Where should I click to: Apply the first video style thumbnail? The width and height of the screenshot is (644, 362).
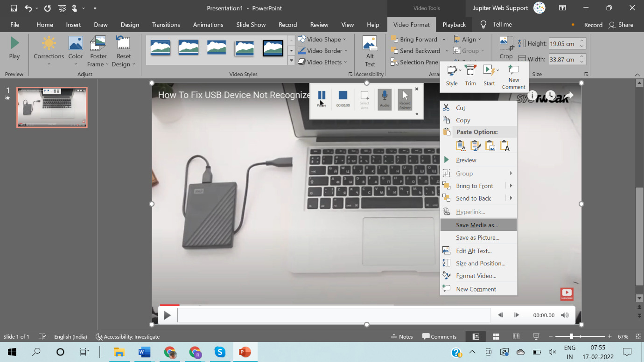click(161, 48)
